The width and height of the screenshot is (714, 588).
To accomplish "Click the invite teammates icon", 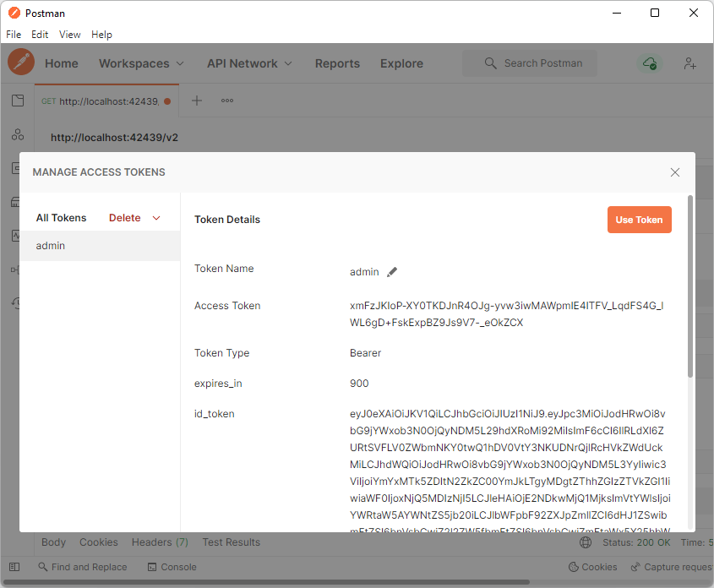I will 689,63.
